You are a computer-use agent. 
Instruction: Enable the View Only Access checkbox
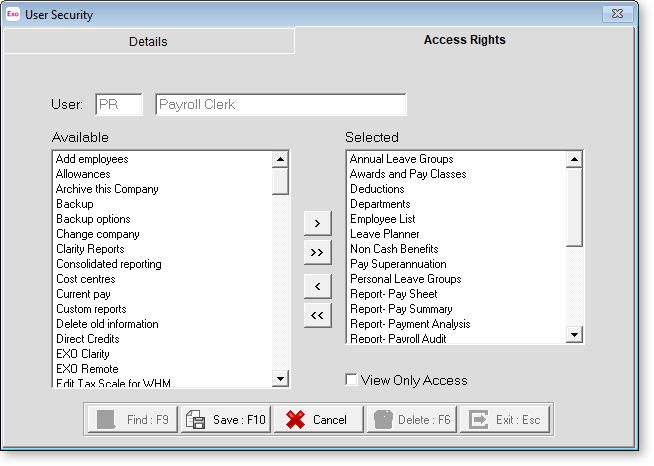click(x=351, y=380)
